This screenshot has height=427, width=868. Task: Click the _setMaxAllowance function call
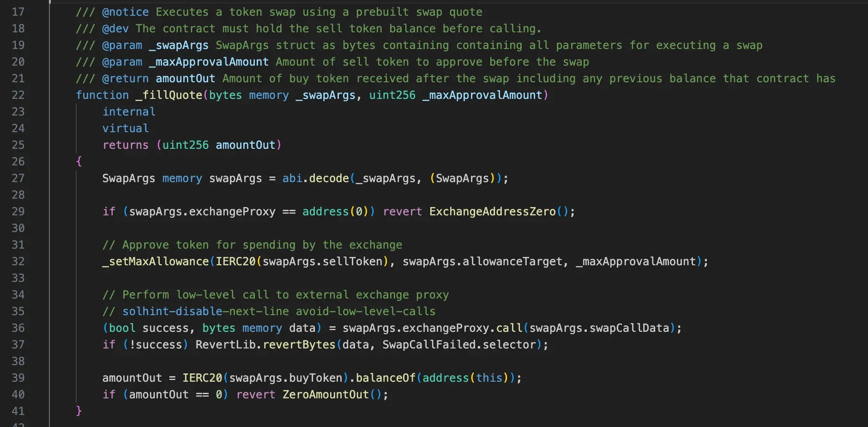tap(156, 262)
